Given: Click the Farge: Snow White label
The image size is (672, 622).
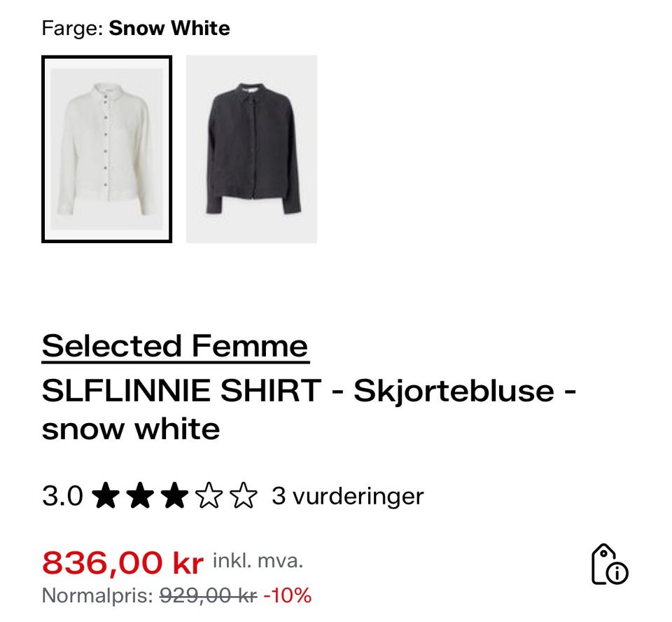Looking at the screenshot, I should [x=136, y=28].
